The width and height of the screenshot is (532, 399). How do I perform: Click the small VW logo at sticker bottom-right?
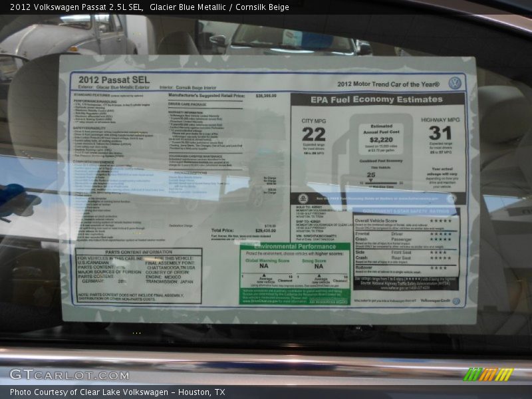[456, 301]
